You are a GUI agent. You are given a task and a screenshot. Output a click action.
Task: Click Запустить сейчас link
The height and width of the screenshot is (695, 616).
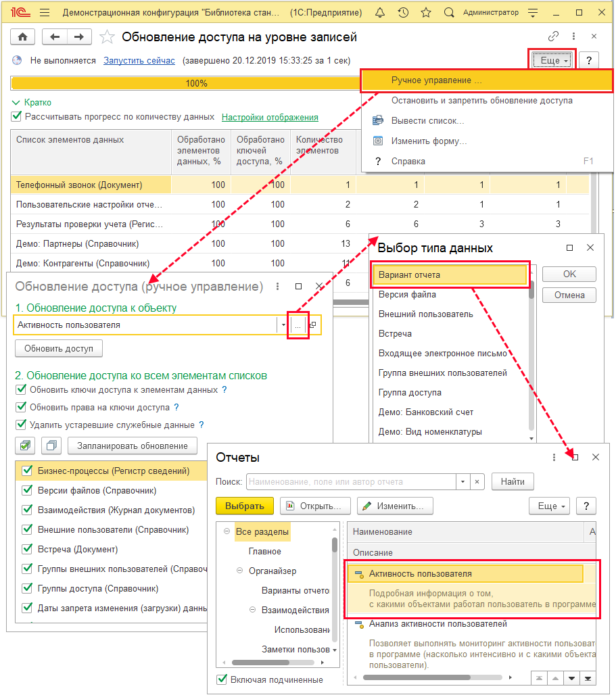tap(139, 60)
